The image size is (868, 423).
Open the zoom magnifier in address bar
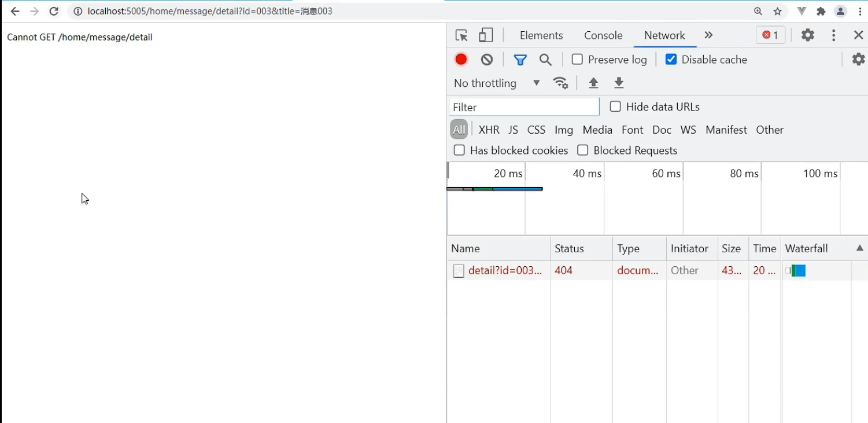click(x=758, y=11)
